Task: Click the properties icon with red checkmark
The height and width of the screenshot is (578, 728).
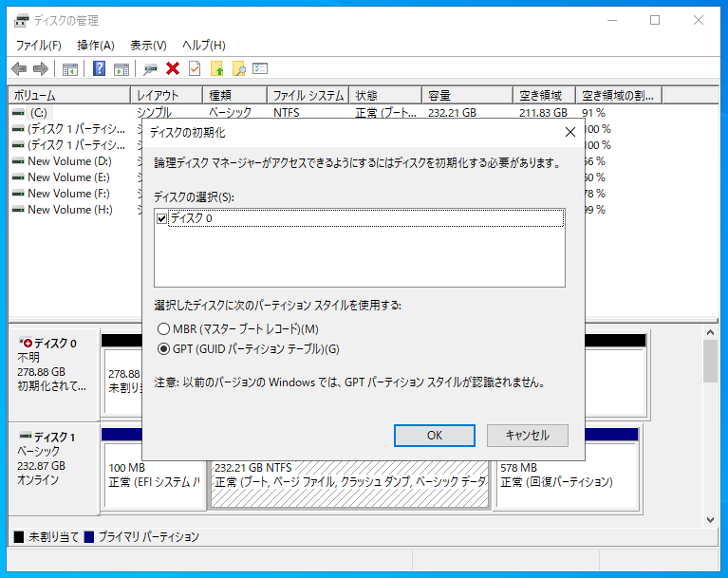Action: 195,68
